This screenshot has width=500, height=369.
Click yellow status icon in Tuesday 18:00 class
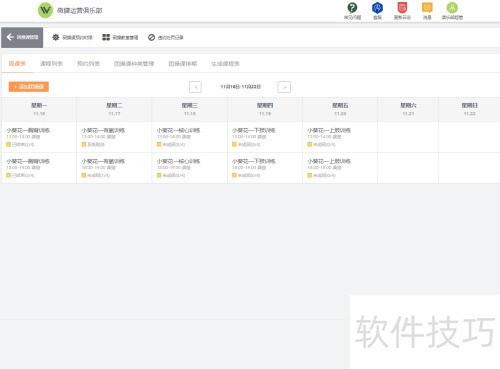pos(84,175)
